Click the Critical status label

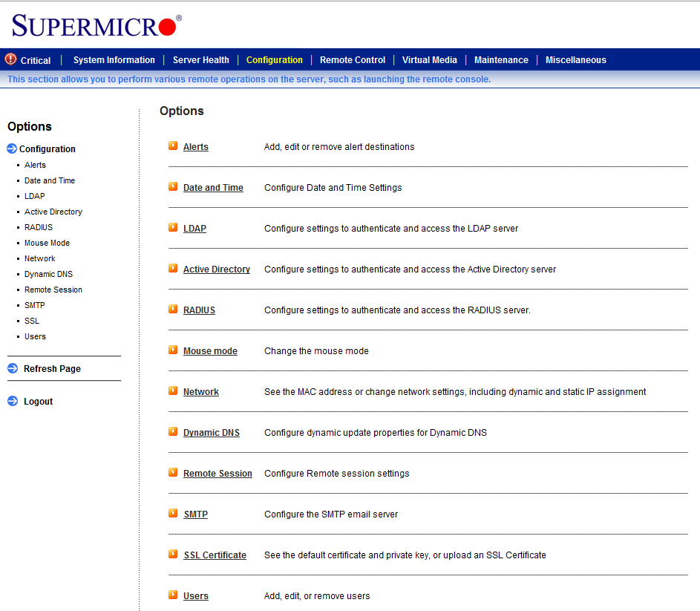coord(36,60)
